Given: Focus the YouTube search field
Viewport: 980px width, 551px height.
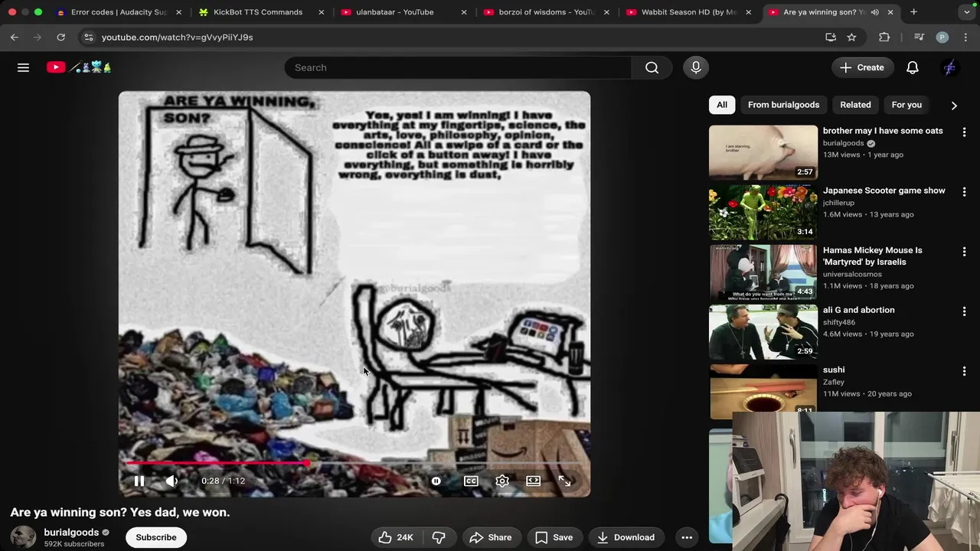Looking at the screenshot, I should pos(458,67).
